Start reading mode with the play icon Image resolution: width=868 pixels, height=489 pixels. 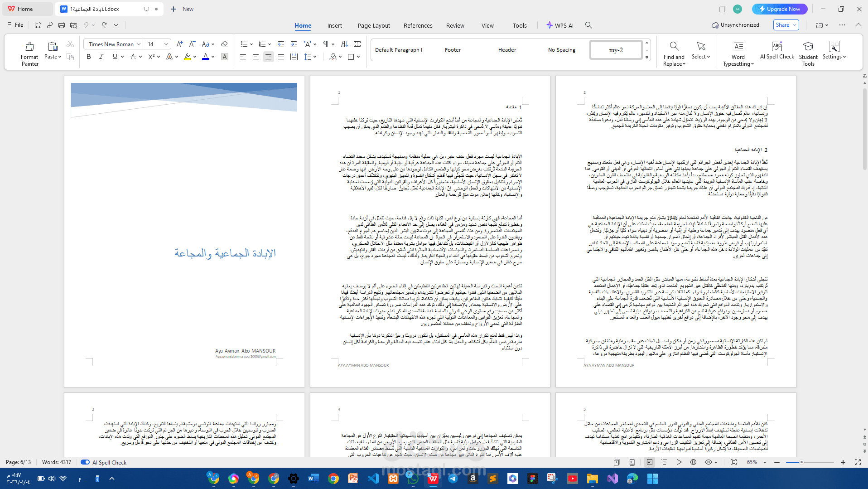point(679,462)
